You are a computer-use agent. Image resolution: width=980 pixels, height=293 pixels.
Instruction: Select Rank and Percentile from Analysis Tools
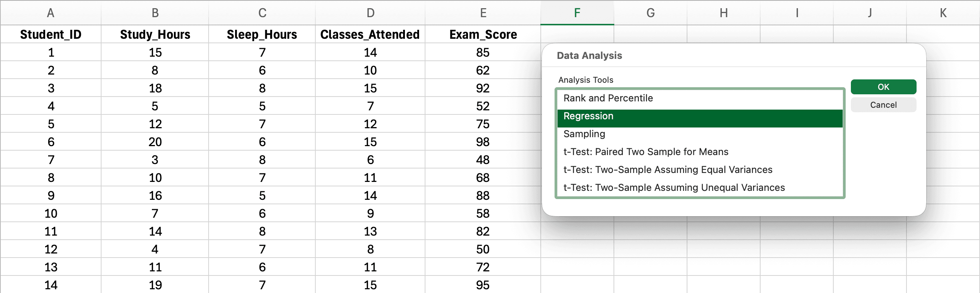(x=608, y=98)
